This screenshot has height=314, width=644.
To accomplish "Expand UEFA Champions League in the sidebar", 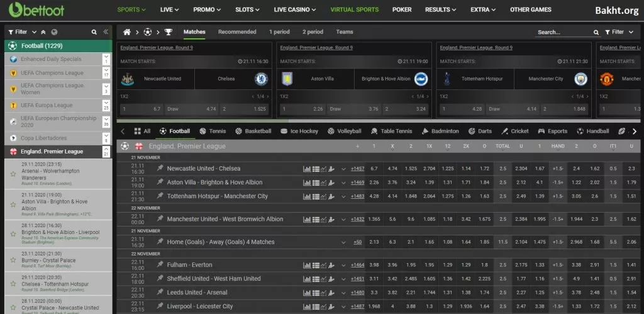I will 106,73.
